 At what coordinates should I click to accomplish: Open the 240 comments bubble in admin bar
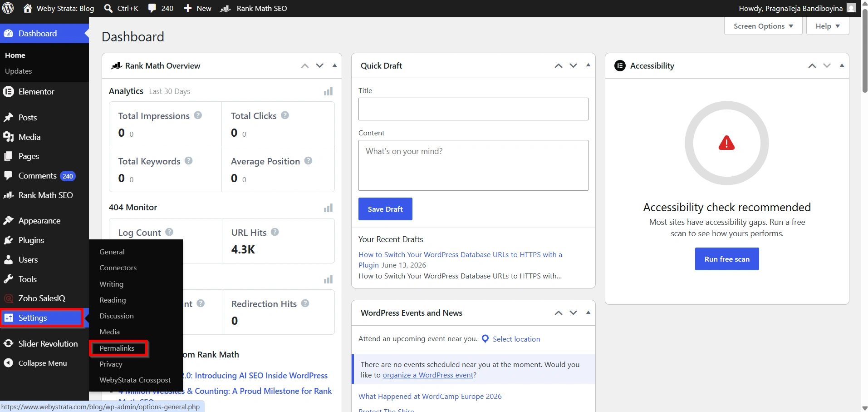click(x=152, y=8)
